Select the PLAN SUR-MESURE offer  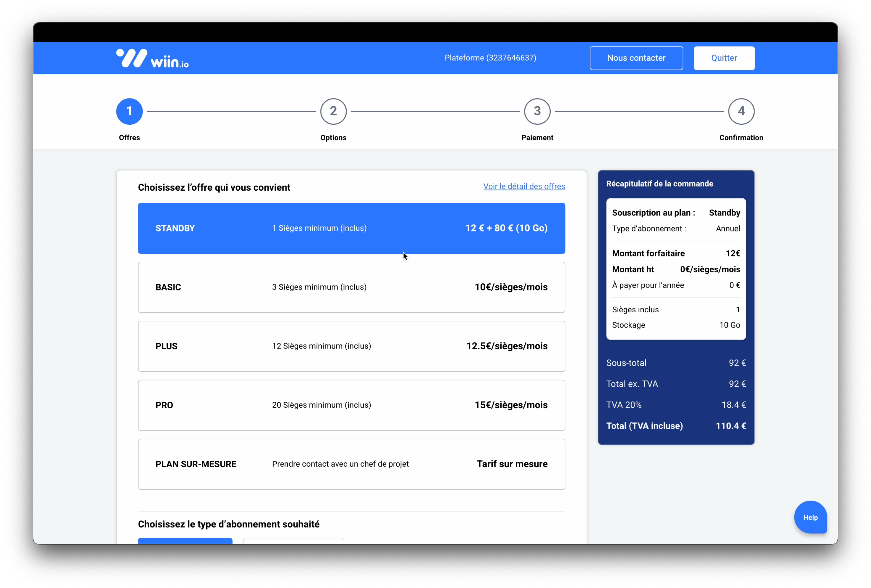[x=351, y=464]
